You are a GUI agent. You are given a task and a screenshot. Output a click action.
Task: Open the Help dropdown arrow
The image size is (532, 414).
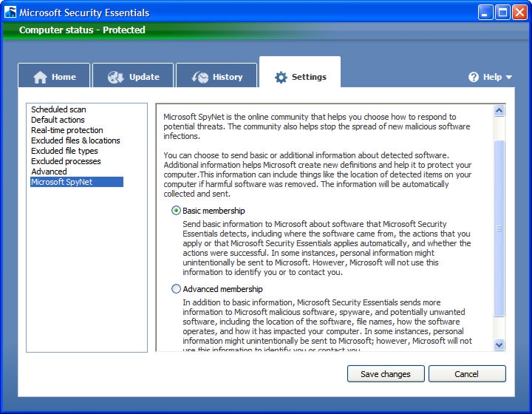pos(509,77)
